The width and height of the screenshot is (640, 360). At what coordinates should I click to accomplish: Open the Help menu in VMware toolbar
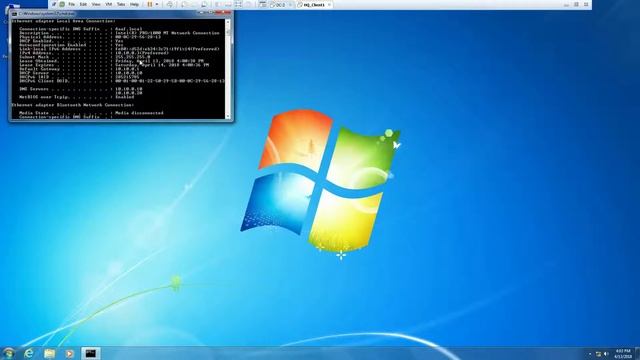tap(134, 4)
